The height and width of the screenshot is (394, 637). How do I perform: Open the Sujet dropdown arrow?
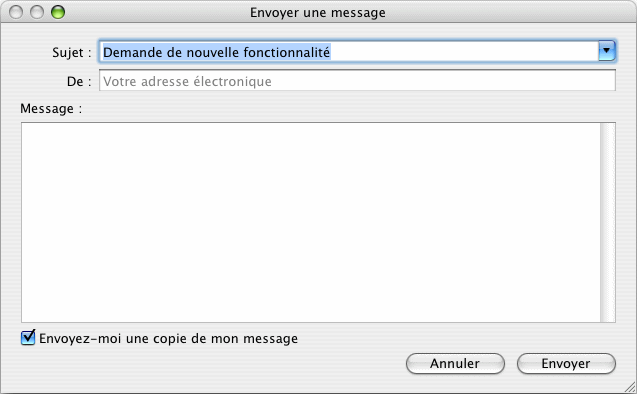607,51
